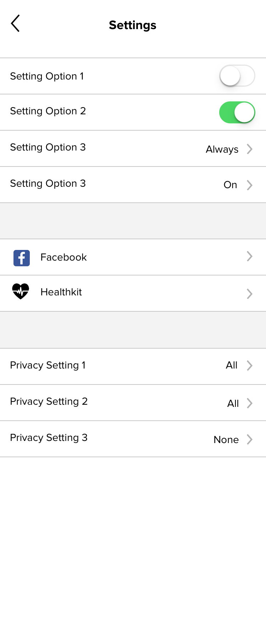Click the chevron next to On
Image resolution: width=266 pixels, height=644 pixels.
pos(250,185)
